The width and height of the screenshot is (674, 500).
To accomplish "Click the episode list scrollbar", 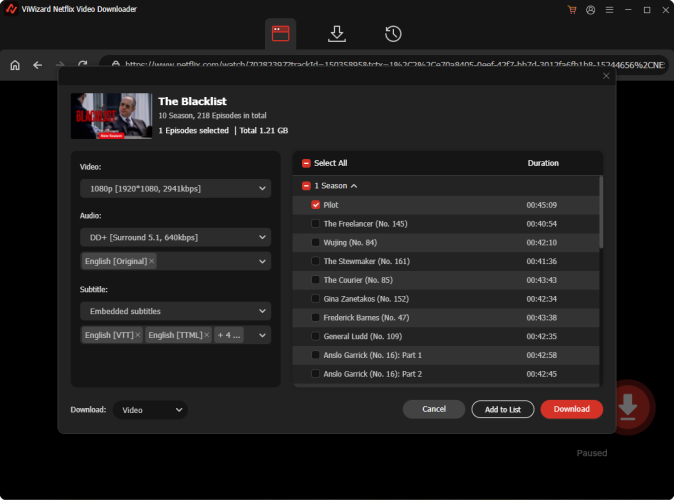I will (601, 213).
